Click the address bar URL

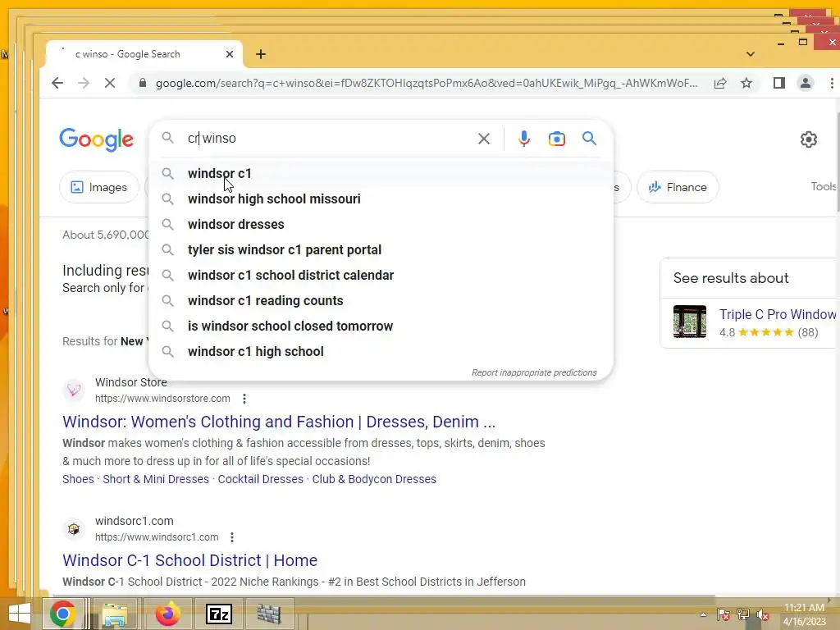[427, 83]
